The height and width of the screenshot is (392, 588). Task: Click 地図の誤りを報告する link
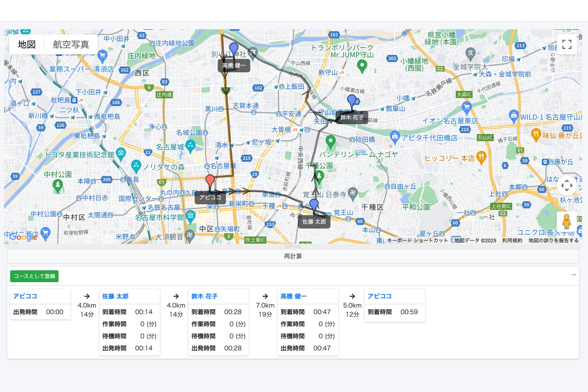click(553, 240)
